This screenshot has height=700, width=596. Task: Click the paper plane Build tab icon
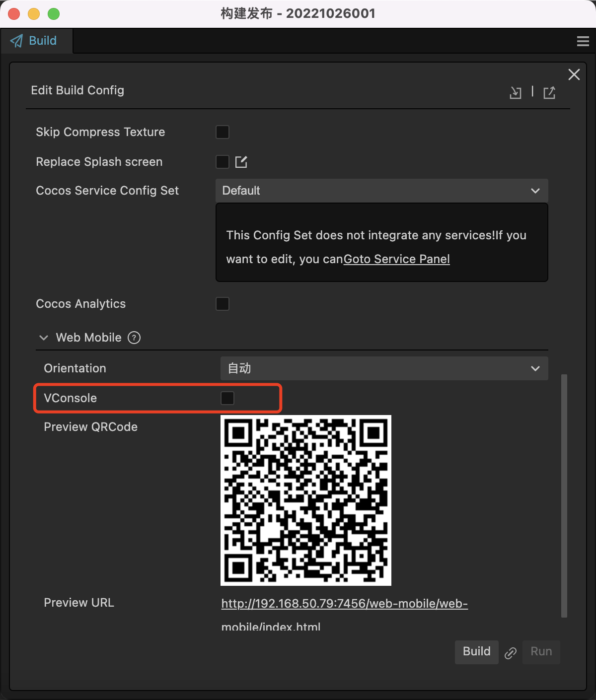tap(17, 41)
